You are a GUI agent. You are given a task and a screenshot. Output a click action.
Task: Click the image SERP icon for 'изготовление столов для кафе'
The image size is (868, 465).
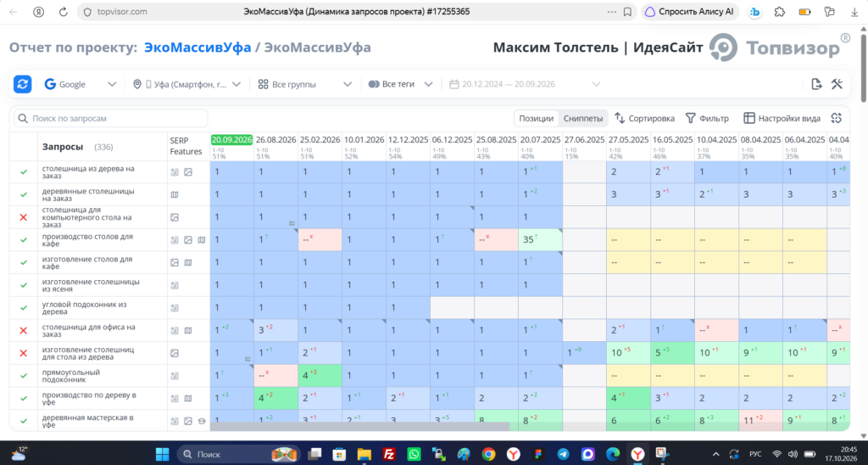[175, 262]
